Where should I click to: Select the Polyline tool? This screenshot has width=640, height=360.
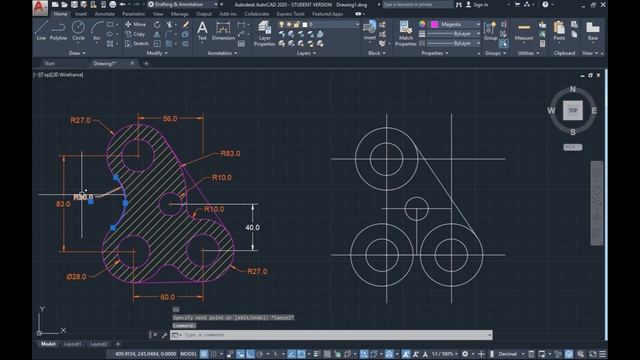coord(58,31)
